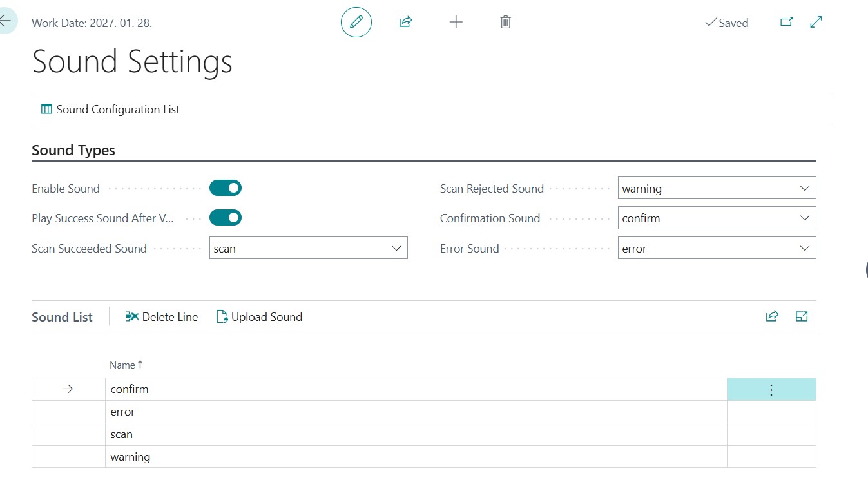Click the expand page arrows icon
This screenshot has height=480, width=868.
pos(816,22)
